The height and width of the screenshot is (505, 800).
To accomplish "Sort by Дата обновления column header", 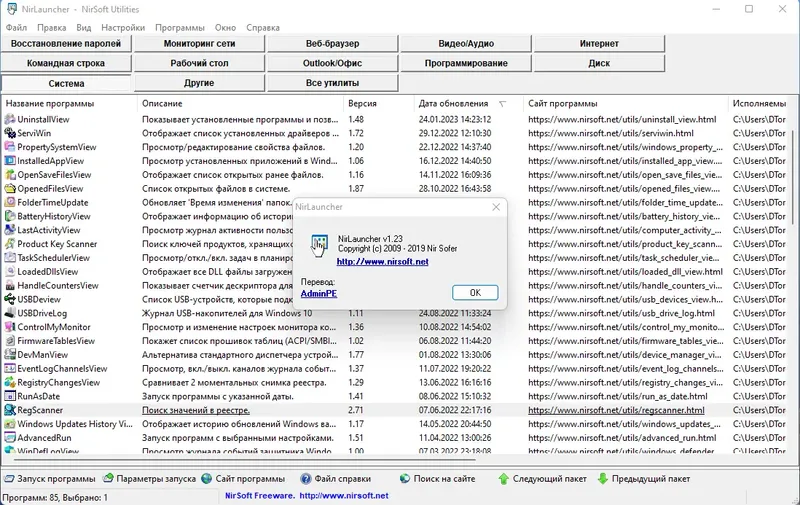I will [x=468, y=104].
